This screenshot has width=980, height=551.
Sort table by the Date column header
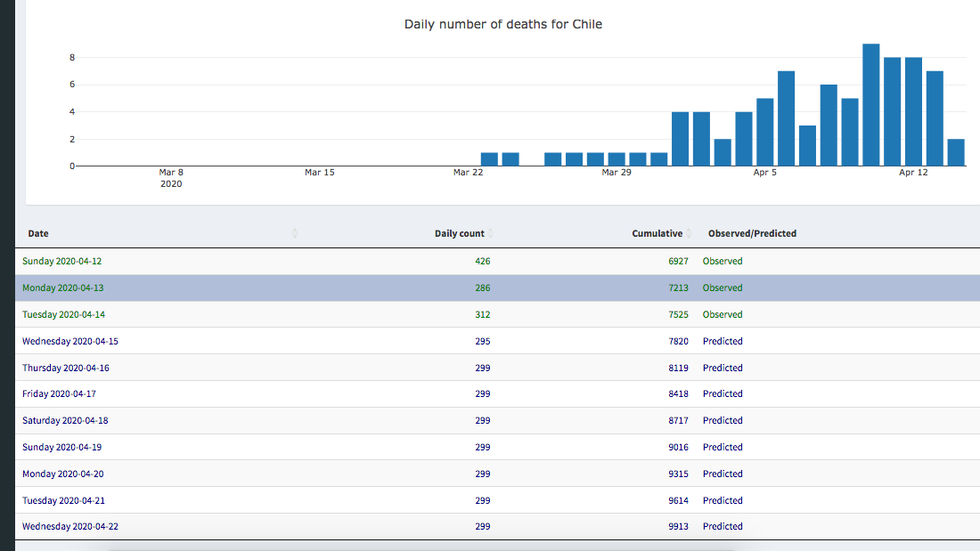click(x=38, y=233)
